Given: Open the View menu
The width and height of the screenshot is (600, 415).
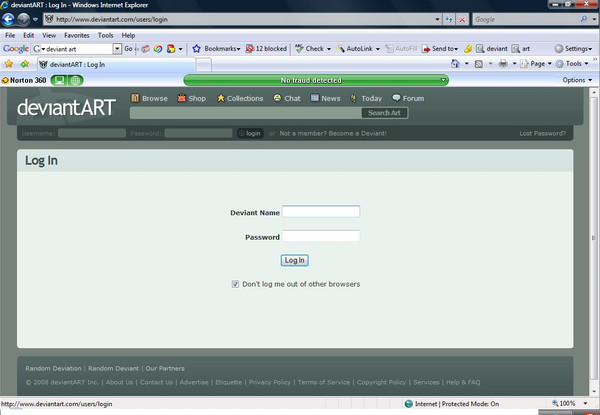Looking at the screenshot, I should [x=49, y=35].
